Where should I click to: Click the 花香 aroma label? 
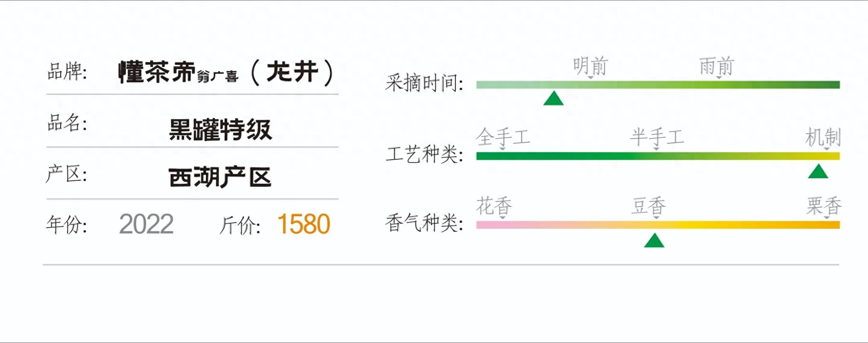(494, 206)
